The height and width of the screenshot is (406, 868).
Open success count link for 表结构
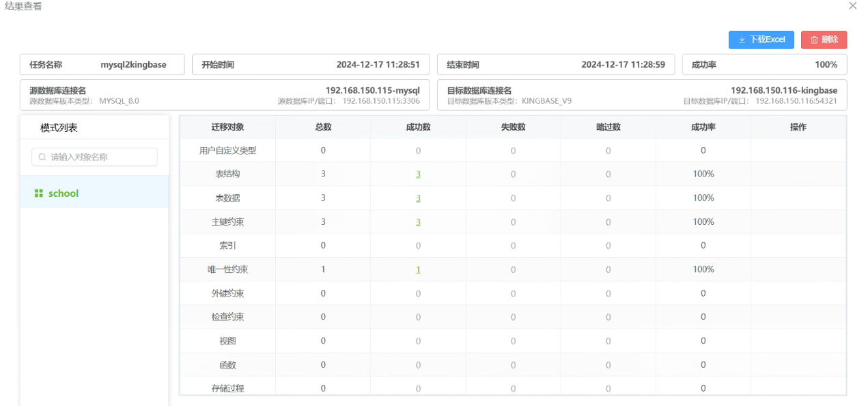[x=418, y=174]
